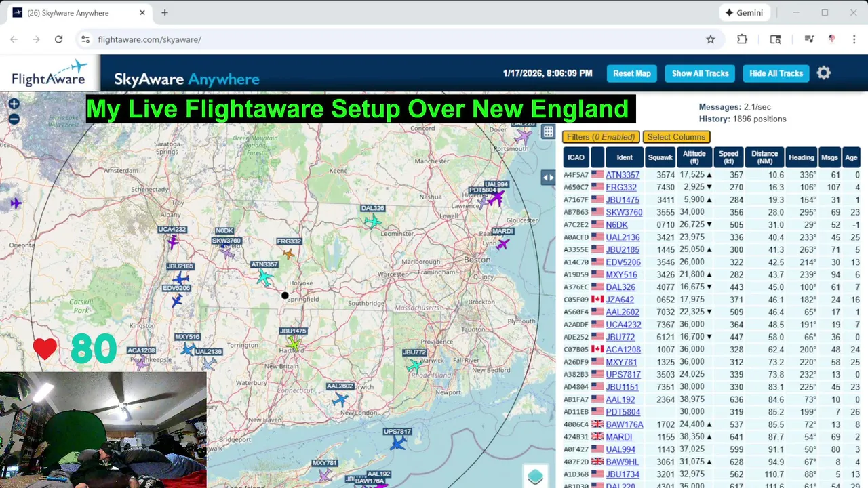This screenshot has height=488, width=868.
Task: Sort table by Speed column header
Action: click(728, 157)
